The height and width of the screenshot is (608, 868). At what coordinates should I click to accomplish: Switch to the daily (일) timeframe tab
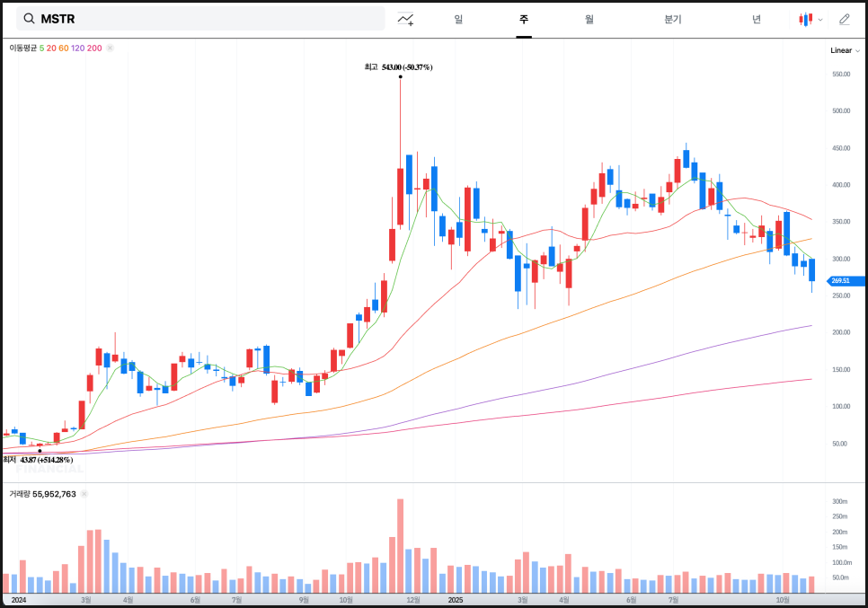point(458,19)
